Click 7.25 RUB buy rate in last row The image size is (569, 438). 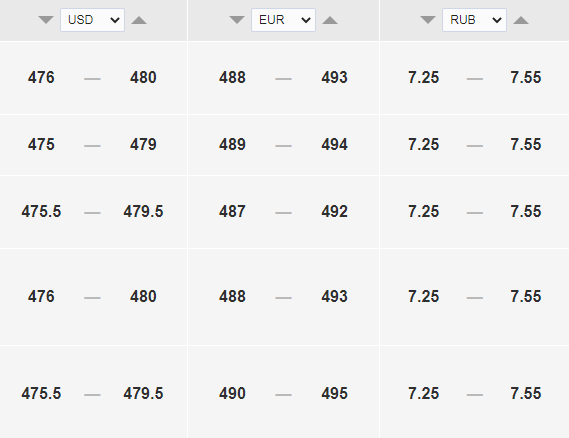pyautogui.click(x=423, y=394)
